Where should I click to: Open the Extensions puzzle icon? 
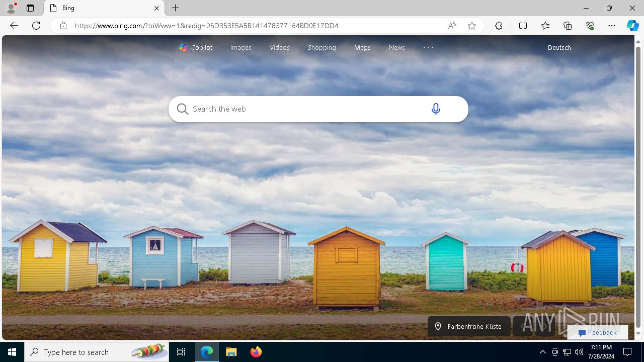tap(499, 26)
